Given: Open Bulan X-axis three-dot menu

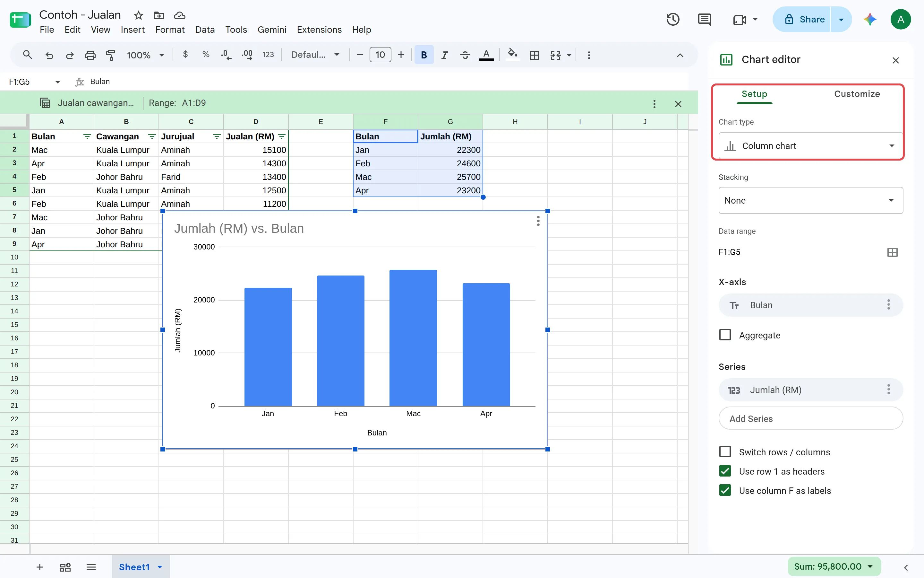Looking at the screenshot, I should pyautogui.click(x=888, y=305).
